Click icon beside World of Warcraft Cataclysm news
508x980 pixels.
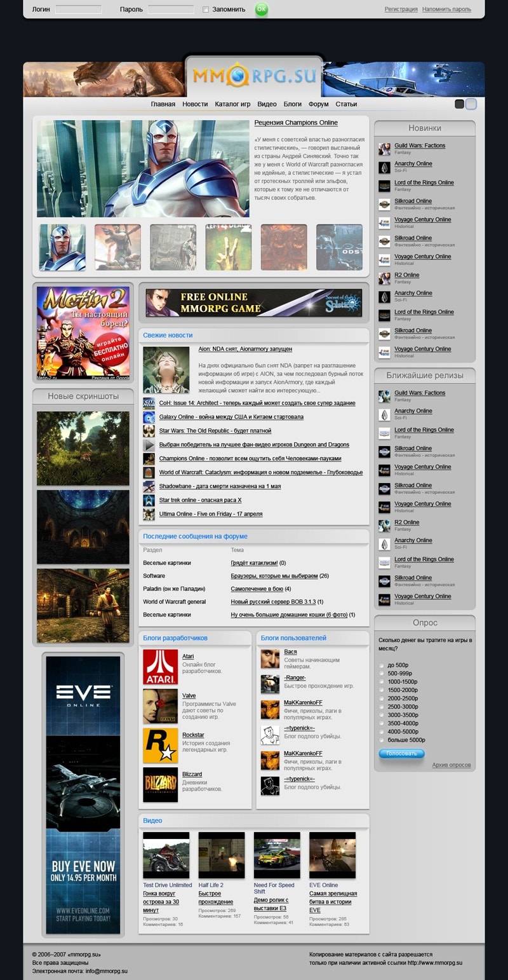tap(149, 472)
